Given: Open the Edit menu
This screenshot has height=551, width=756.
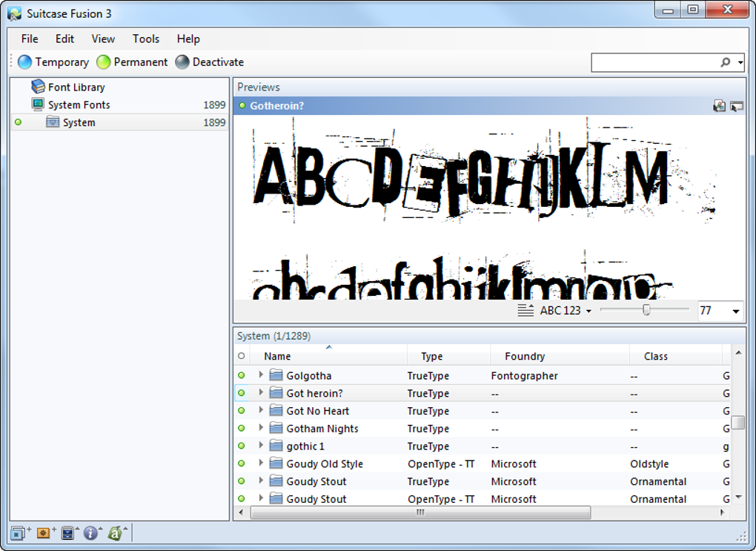Looking at the screenshot, I should pos(64,39).
